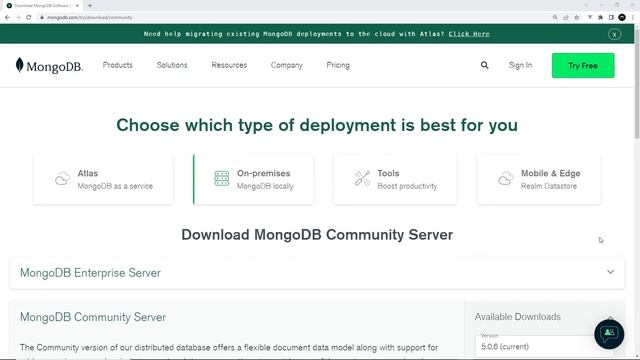The height and width of the screenshot is (360, 640).
Task: Bookmark this page with star icon
Action: (x=577, y=18)
